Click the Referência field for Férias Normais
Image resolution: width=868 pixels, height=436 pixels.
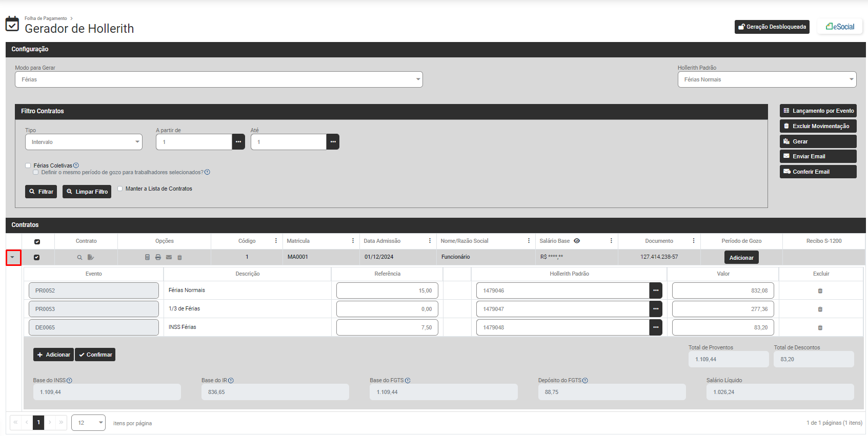click(387, 290)
